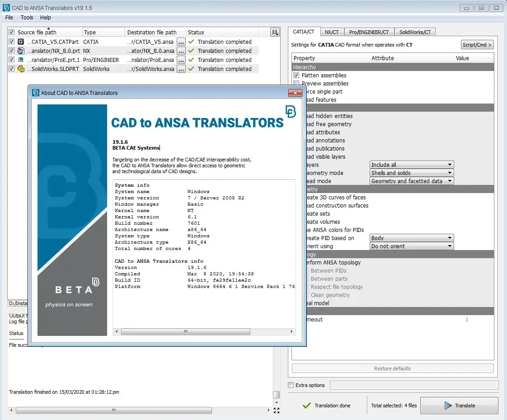
Task: Open the Script/Cmd menu button
Action: [477, 45]
